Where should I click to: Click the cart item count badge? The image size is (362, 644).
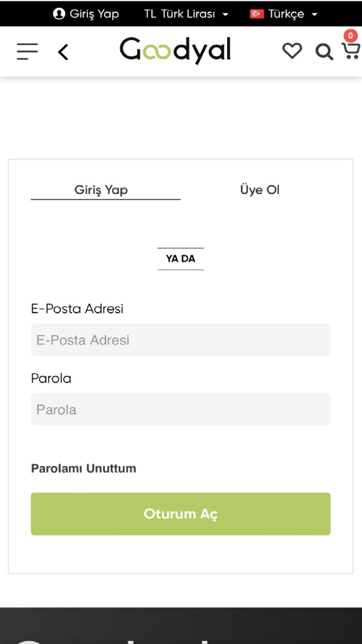coord(351,36)
